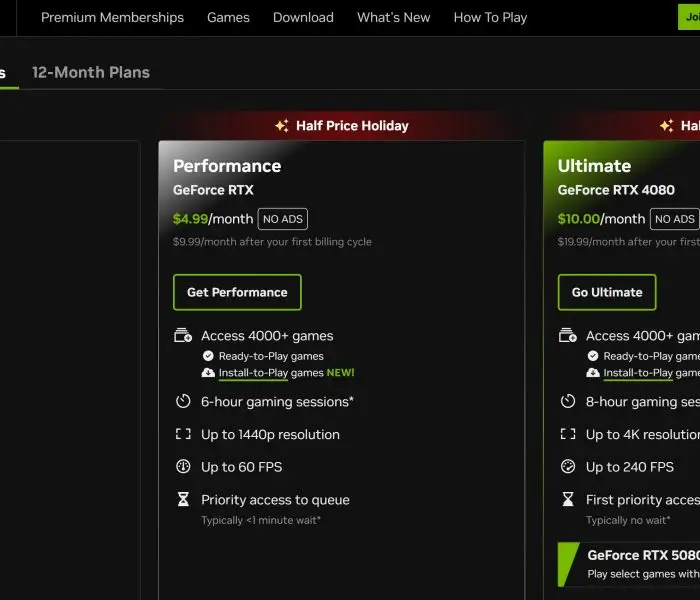The width and height of the screenshot is (700, 600).
Task: Open Install-to-Play link in Performance card
Action: pyautogui.click(x=253, y=373)
